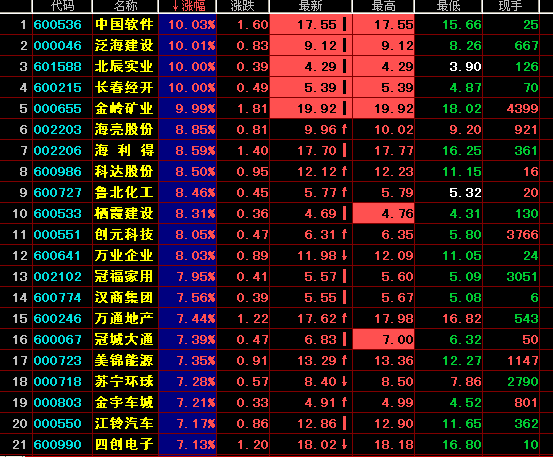Image resolution: width=553 pixels, height=457 pixels.
Task: Select stock 创元科技
Action: (124, 234)
